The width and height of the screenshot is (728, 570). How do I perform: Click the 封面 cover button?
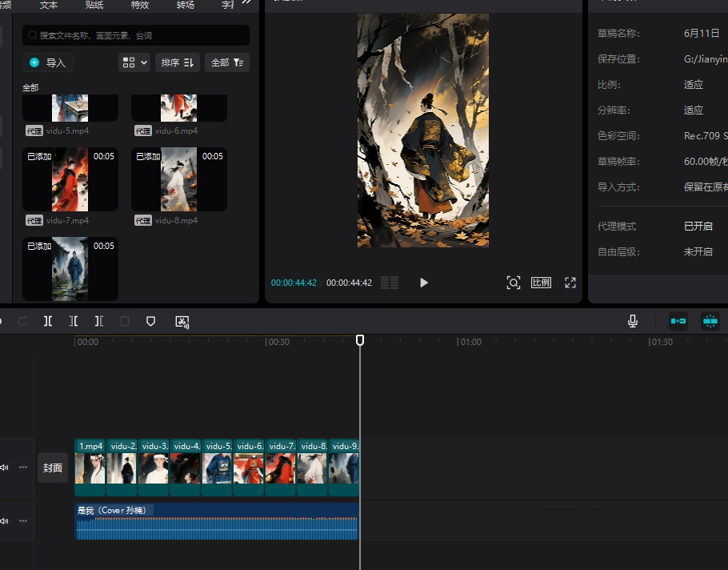coord(53,468)
